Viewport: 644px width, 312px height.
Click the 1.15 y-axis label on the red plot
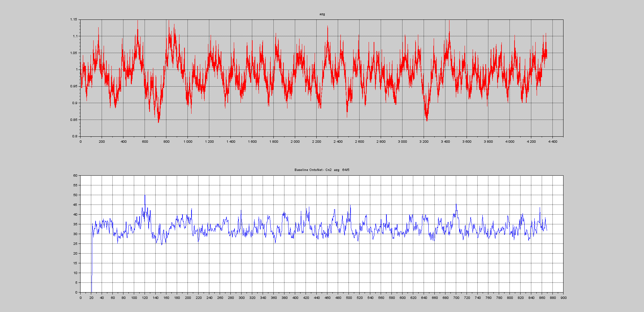73,19
